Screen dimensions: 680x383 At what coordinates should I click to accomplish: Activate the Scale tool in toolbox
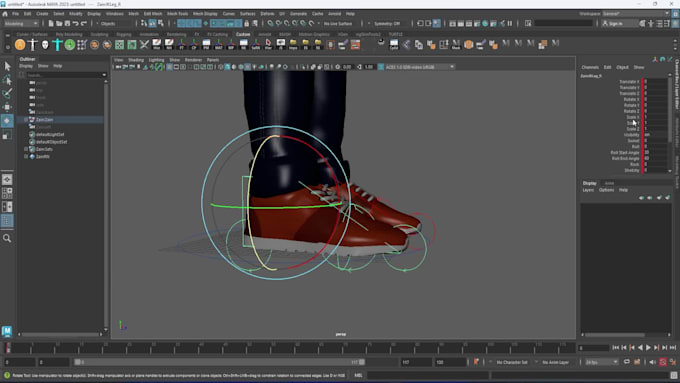point(7,135)
